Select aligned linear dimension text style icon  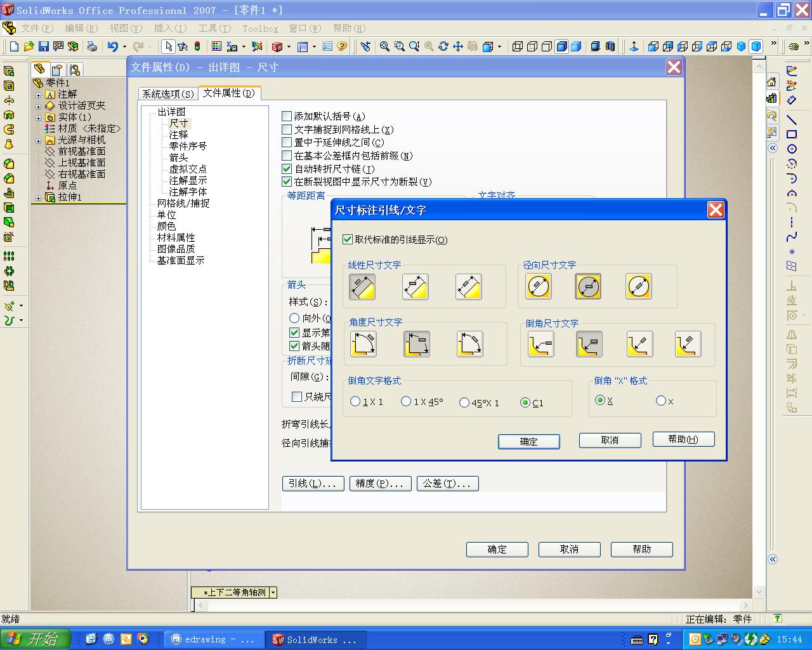pos(362,287)
